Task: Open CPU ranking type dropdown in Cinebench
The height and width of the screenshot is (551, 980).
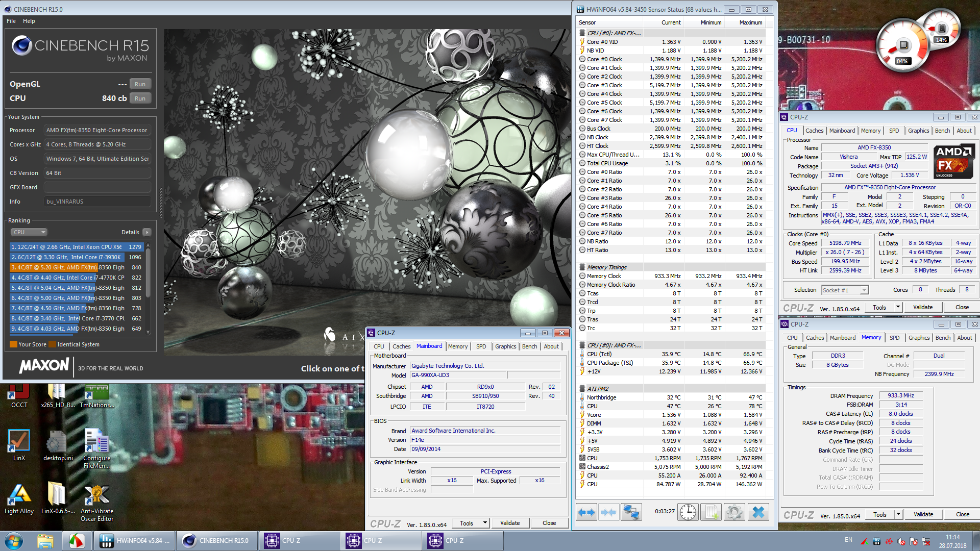Action: click(29, 232)
